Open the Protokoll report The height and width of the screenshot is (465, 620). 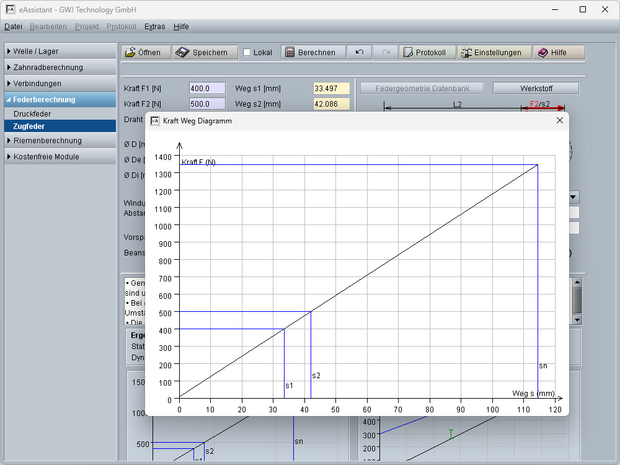(424, 52)
